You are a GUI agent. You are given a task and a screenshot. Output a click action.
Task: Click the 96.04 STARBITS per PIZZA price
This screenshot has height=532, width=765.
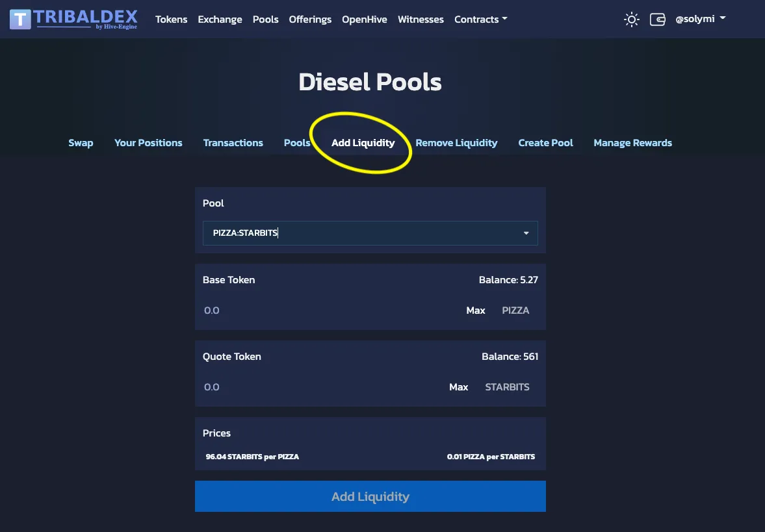252,457
